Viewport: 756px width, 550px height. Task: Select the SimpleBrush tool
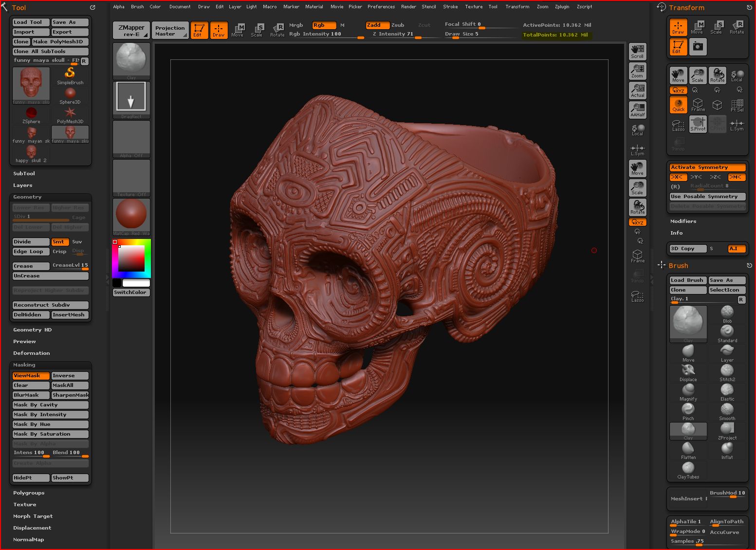point(70,76)
